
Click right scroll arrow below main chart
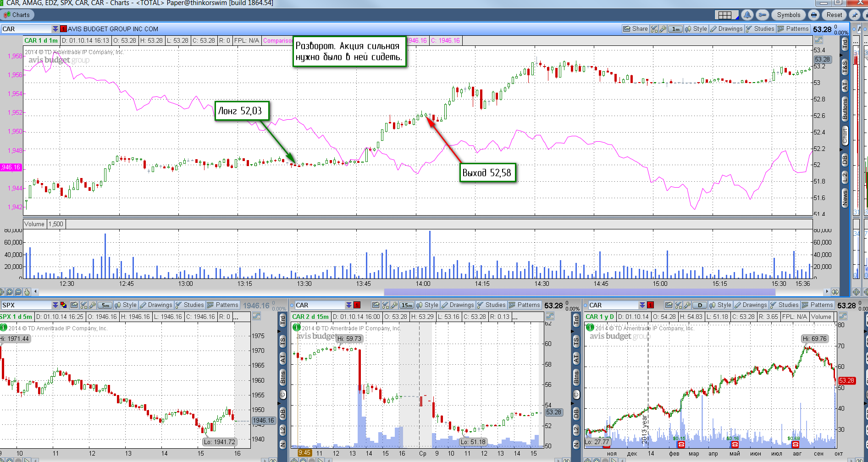click(x=827, y=292)
